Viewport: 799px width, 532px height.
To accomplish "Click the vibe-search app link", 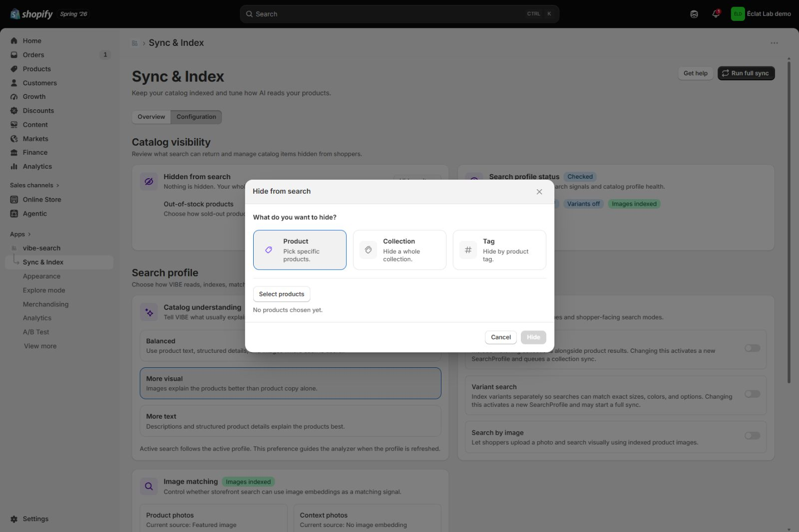I will pos(41,248).
